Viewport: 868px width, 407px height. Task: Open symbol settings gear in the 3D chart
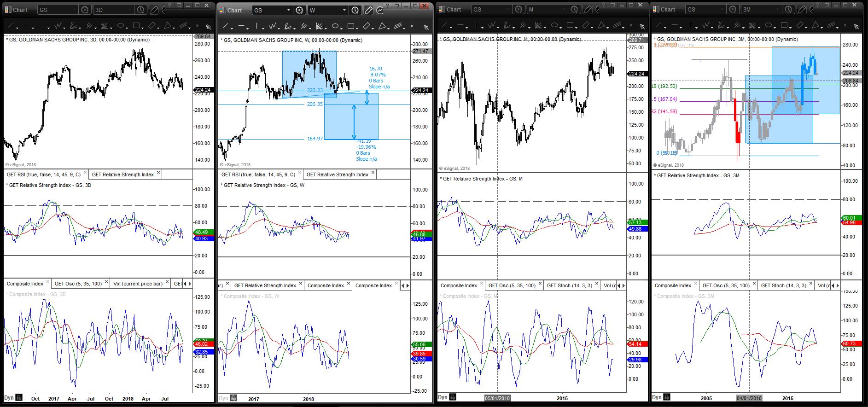[x=84, y=10]
